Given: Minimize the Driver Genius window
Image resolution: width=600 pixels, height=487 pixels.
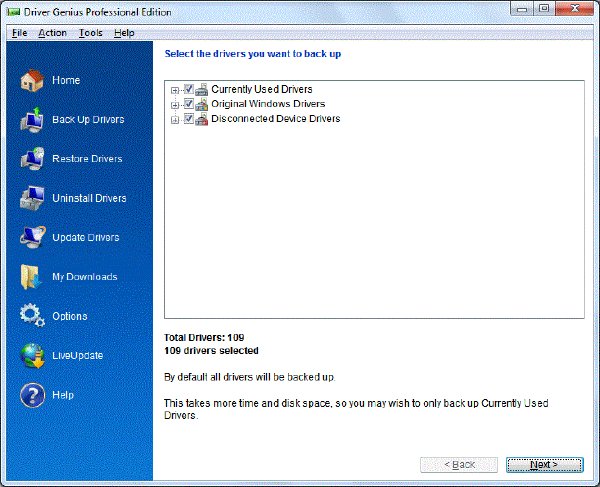Looking at the screenshot, I should [522, 9].
